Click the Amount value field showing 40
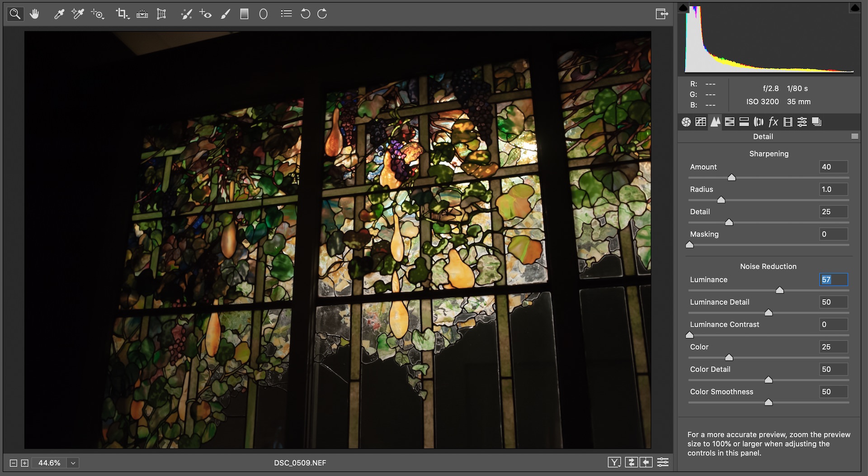The image size is (868, 476). pyautogui.click(x=833, y=167)
